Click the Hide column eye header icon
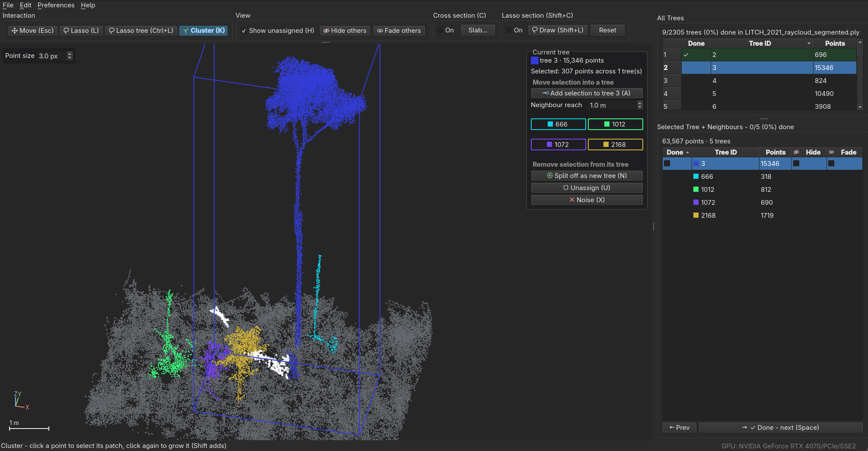Viewport: 868px width, 451px height. click(796, 152)
